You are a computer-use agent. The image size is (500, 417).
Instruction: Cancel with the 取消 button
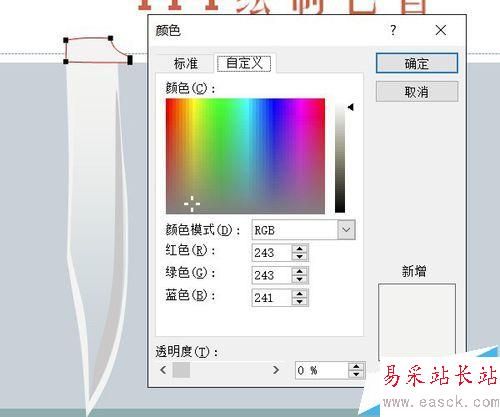pos(417,91)
